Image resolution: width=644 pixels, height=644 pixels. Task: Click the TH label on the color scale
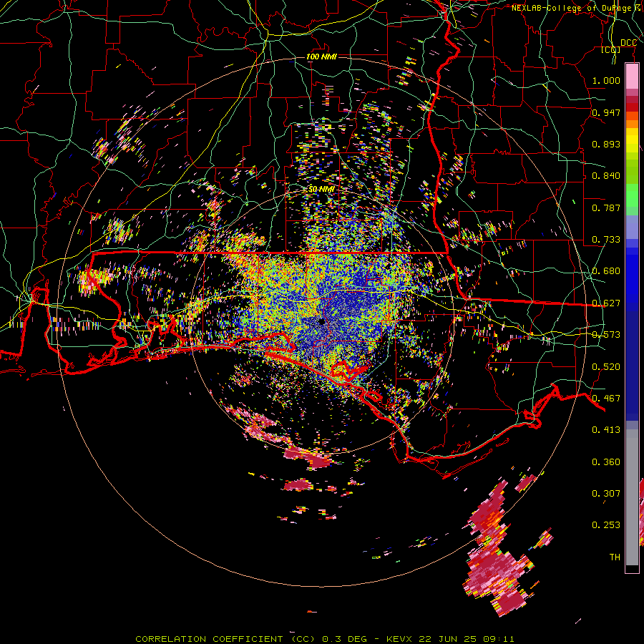pyautogui.click(x=615, y=557)
